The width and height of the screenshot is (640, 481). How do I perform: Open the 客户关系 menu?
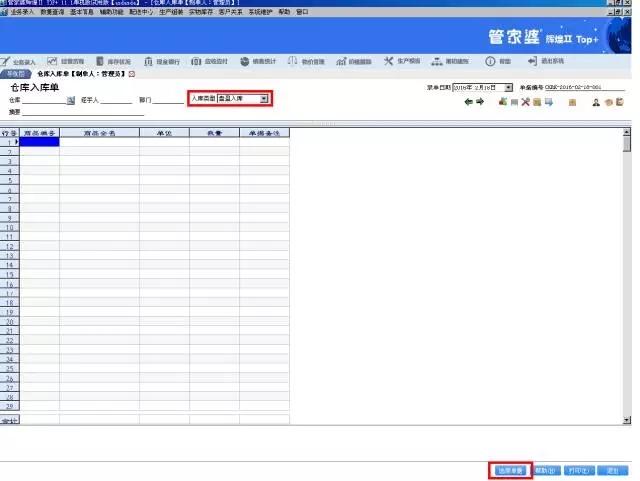tap(231, 12)
